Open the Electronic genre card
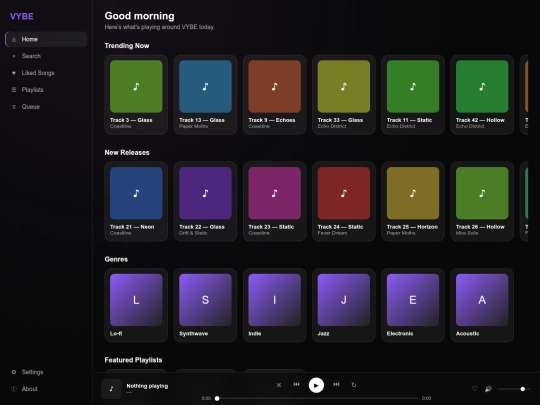 413,305
